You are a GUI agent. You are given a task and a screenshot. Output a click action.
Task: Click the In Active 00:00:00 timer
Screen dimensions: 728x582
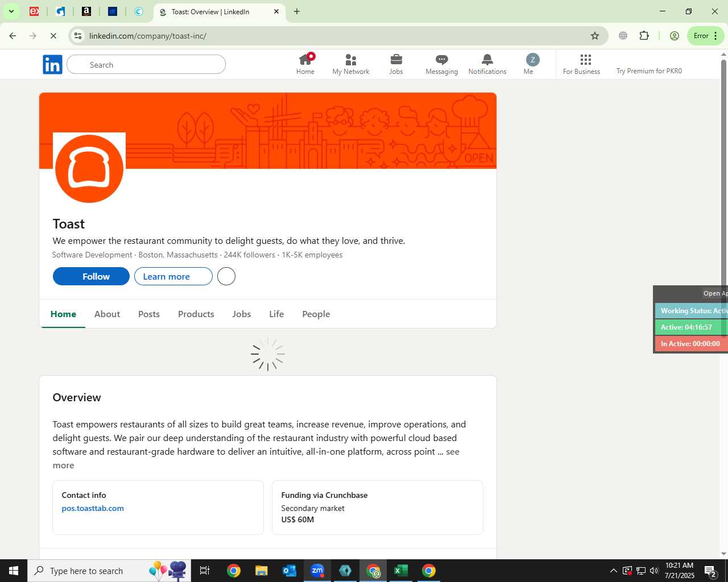point(692,344)
